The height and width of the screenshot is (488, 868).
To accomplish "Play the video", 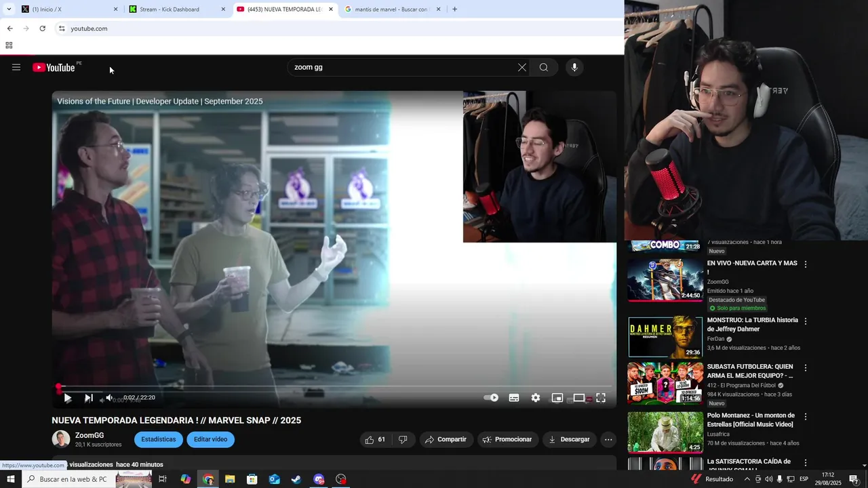I will (x=67, y=398).
